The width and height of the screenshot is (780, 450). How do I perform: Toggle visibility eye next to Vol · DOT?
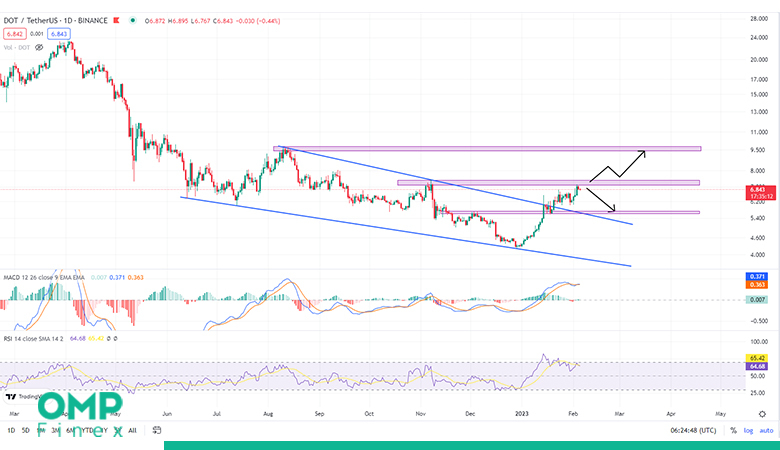pyautogui.click(x=39, y=48)
